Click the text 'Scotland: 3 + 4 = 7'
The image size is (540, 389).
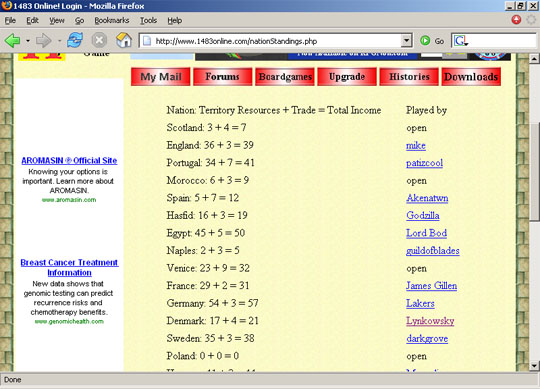(x=206, y=128)
